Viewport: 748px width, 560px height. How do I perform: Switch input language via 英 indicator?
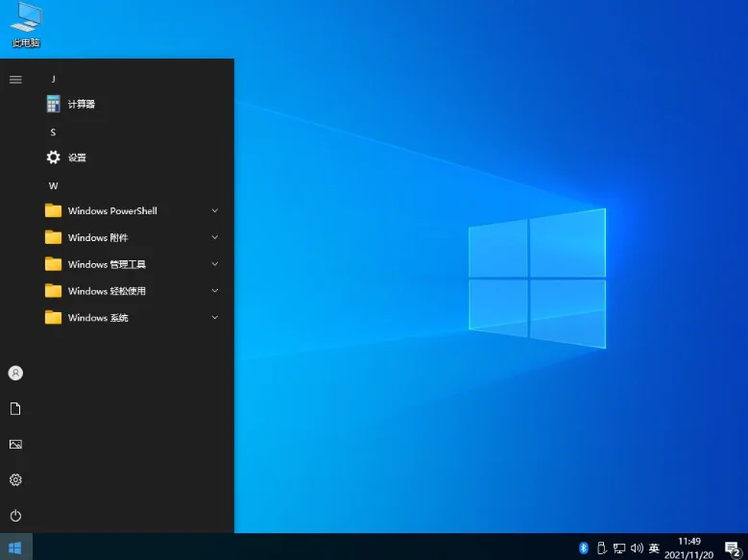click(x=654, y=548)
